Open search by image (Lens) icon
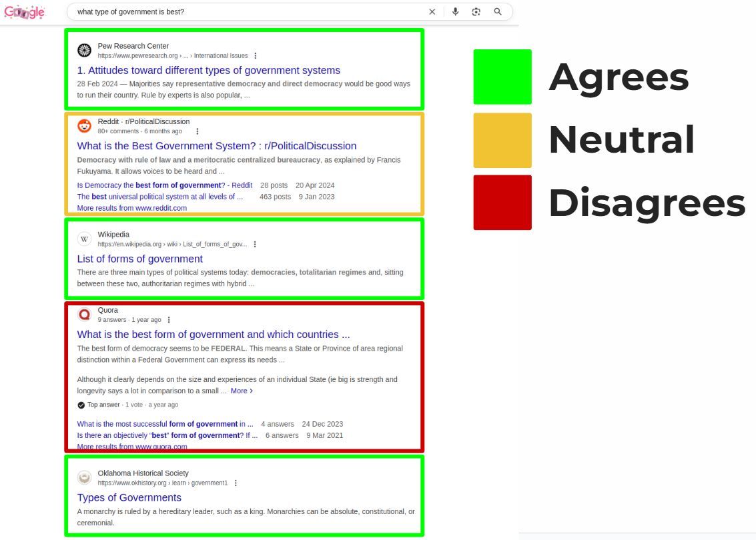756x540 pixels. point(476,12)
